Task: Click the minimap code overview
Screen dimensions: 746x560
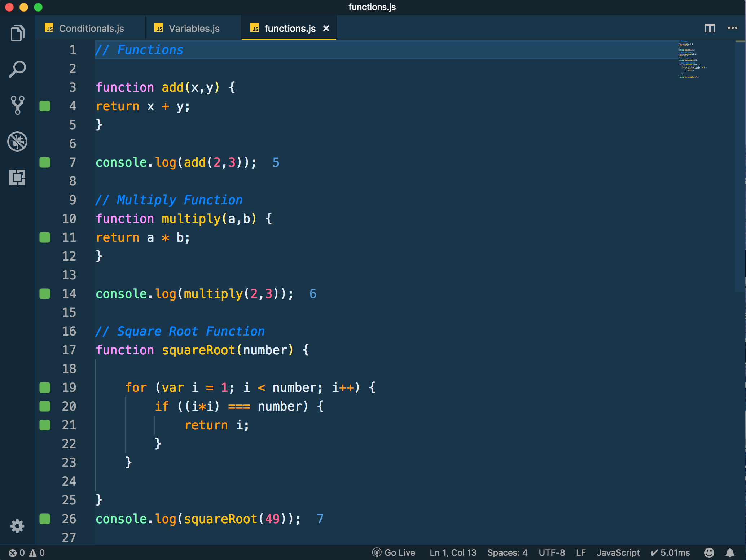Action: (x=693, y=60)
